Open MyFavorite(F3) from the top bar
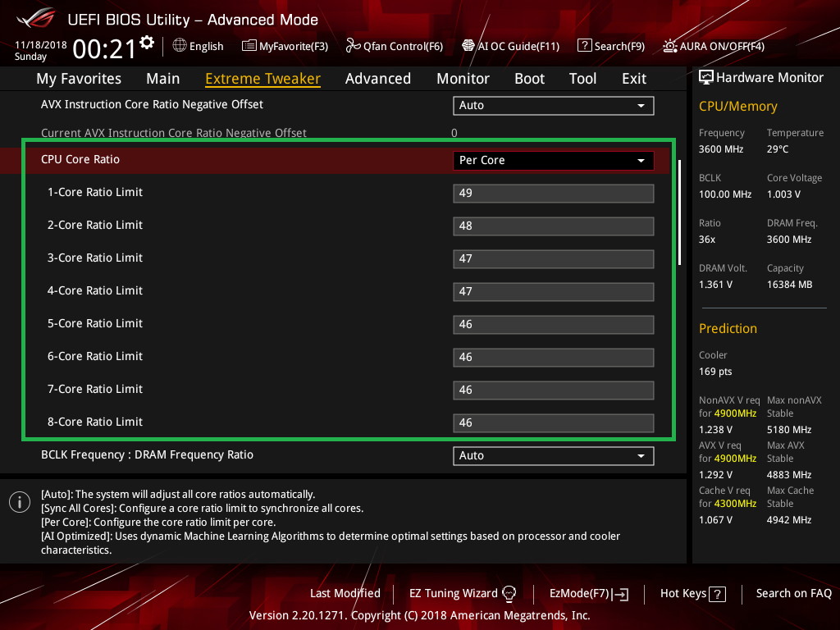840x630 pixels. pos(285,46)
